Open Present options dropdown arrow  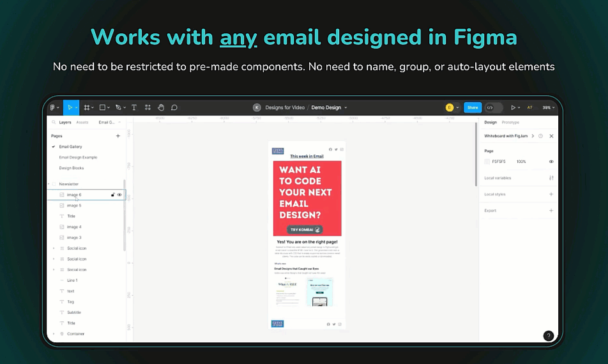tap(519, 108)
